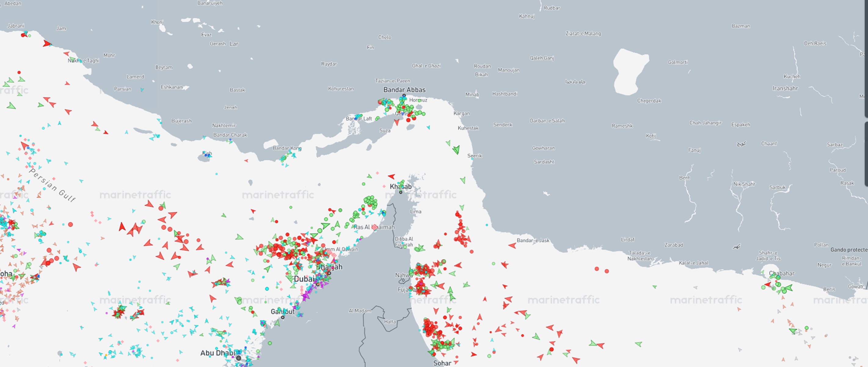Select the left red circle south of Talada-e Nakhlestan
Viewport: 868px width, 367px height.
(x=597, y=269)
